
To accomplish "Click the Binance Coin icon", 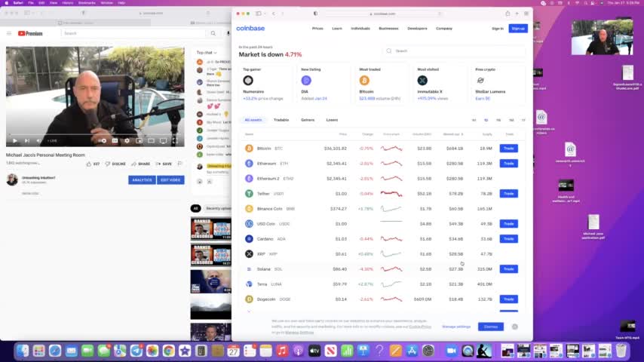I will (x=249, y=209).
